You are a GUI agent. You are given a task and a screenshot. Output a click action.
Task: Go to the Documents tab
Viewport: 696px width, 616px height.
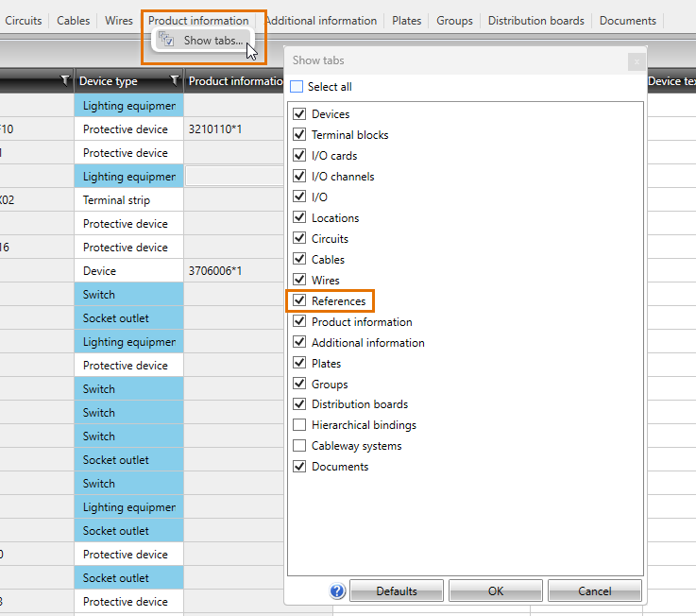click(x=627, y=20)
